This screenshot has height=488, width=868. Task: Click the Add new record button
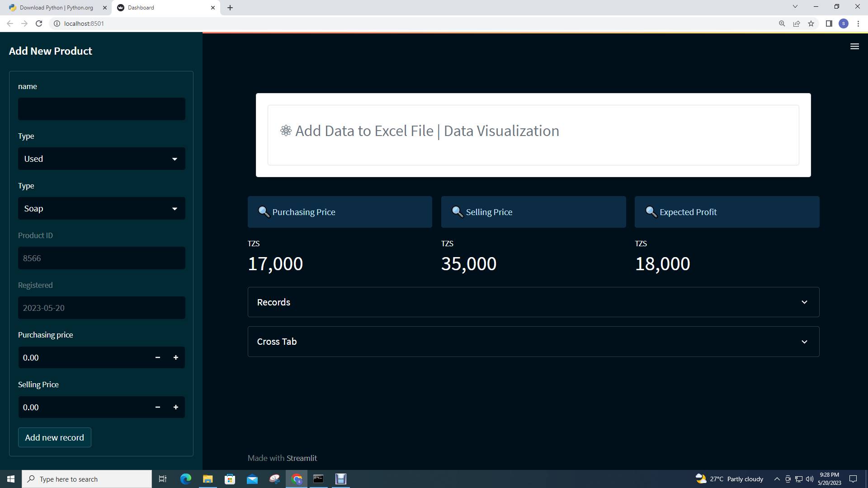[54, 437]
